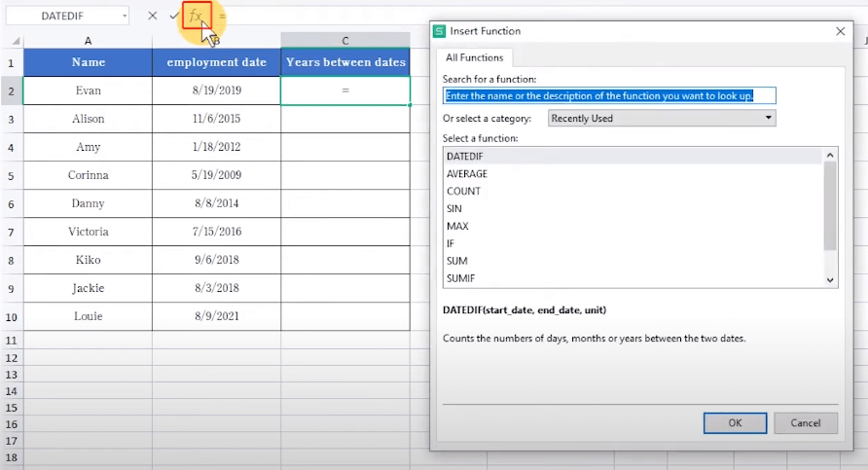Click the Cancel button
The image size is (868, 470).
(x=806, y=423)
